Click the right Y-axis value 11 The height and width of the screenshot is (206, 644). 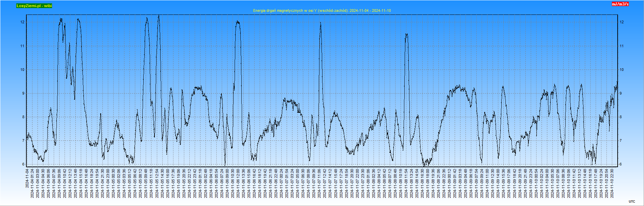pyautogui.click(x=622, y=46)
